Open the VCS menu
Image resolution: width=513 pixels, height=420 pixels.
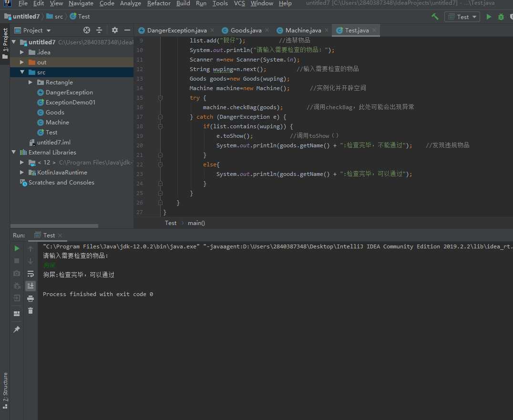239,4
